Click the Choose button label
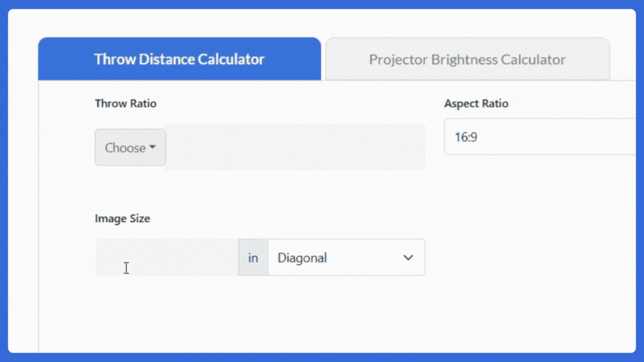The height and width of the screenshot is (362, 644). tap(125, 147)
